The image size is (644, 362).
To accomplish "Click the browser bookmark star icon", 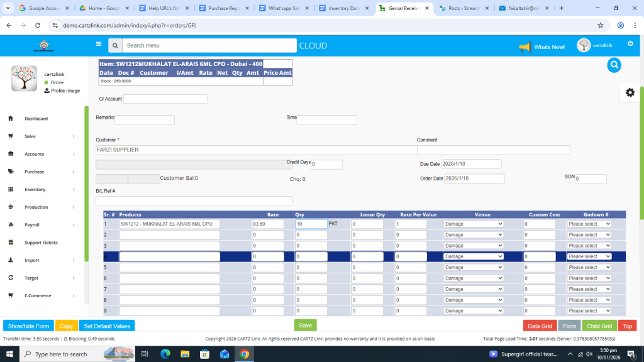I will coord(601,25).
